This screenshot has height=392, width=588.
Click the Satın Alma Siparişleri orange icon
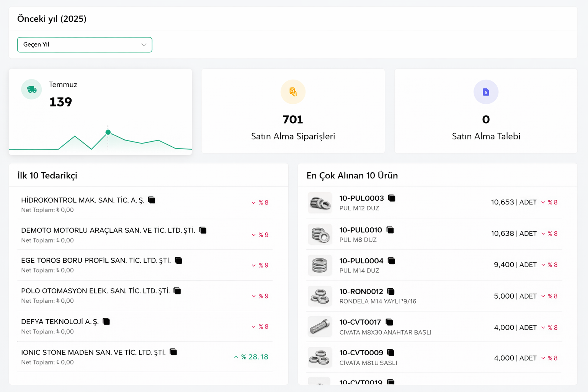tap(293, 92)
